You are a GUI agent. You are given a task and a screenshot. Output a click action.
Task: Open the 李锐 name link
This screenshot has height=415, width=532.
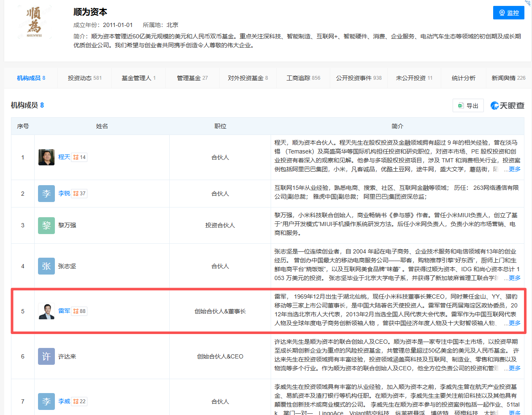64,193
